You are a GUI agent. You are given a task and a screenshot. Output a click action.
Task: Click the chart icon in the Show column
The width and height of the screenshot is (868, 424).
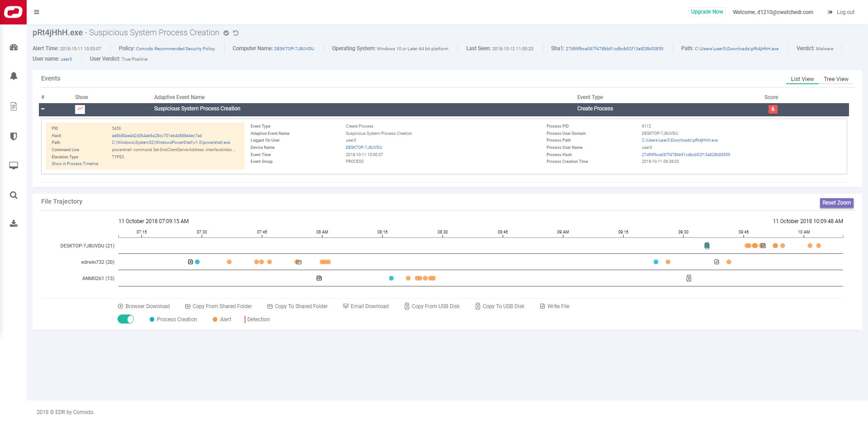80,109
